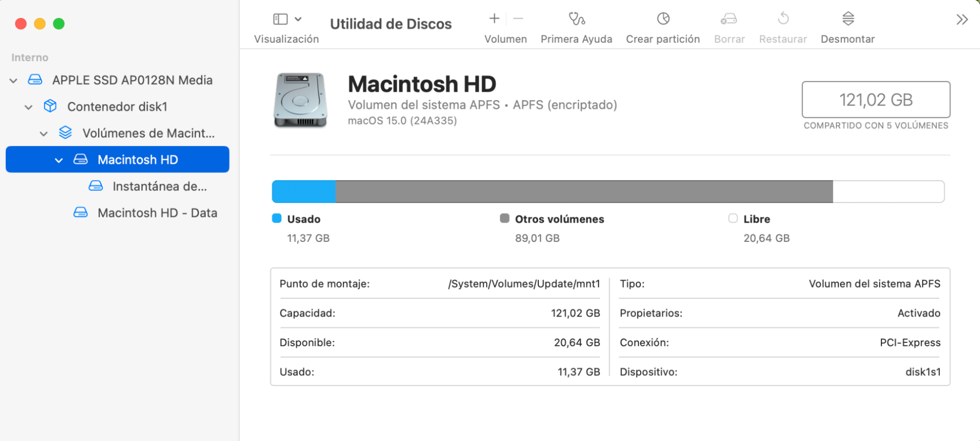This screenshot has width=980, height=441.
Task: Click the white Libre legend swatch
Action: tap(733, 218)
